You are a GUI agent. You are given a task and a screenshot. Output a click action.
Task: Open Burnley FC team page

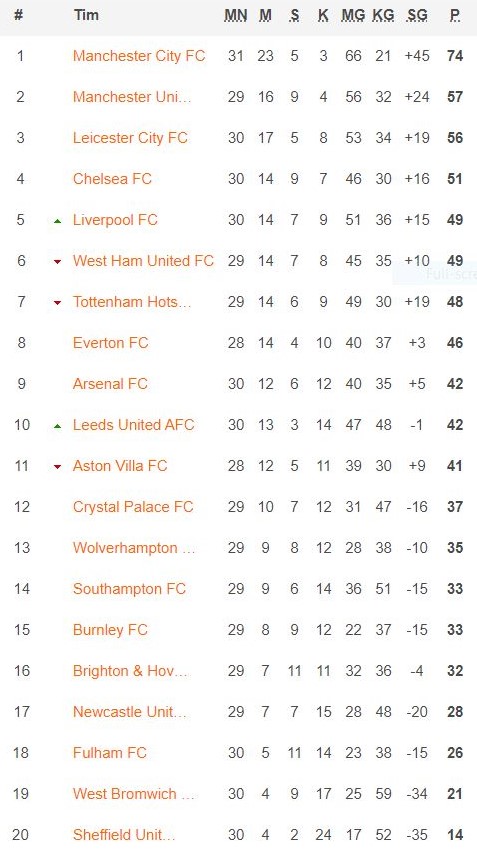110,630
